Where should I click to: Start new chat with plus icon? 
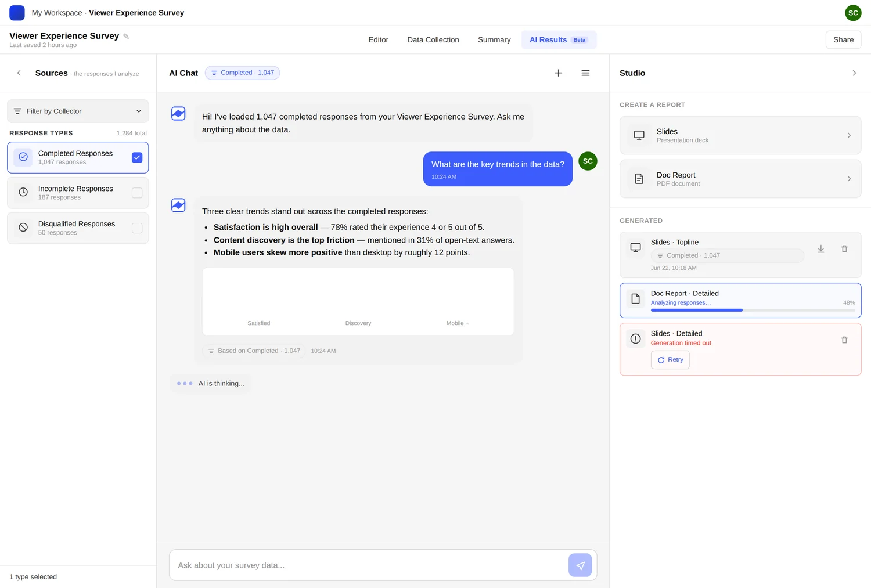pos(558,73)
